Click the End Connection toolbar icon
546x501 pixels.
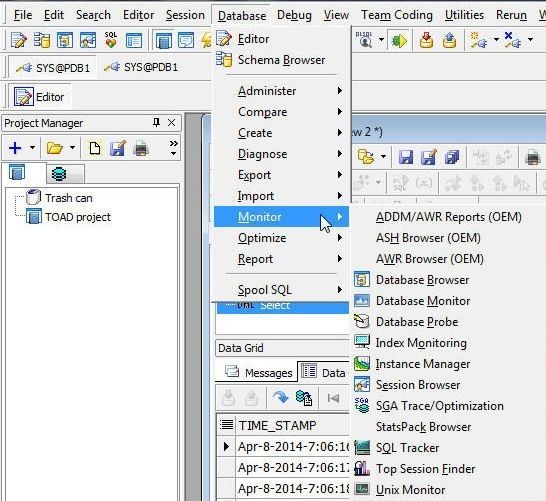point(513,40)
